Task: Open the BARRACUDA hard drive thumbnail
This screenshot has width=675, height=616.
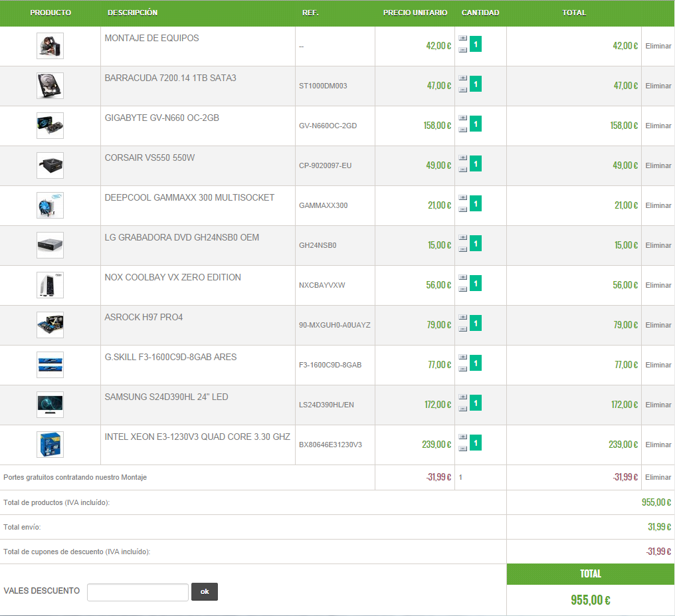Action: (50, 86)
